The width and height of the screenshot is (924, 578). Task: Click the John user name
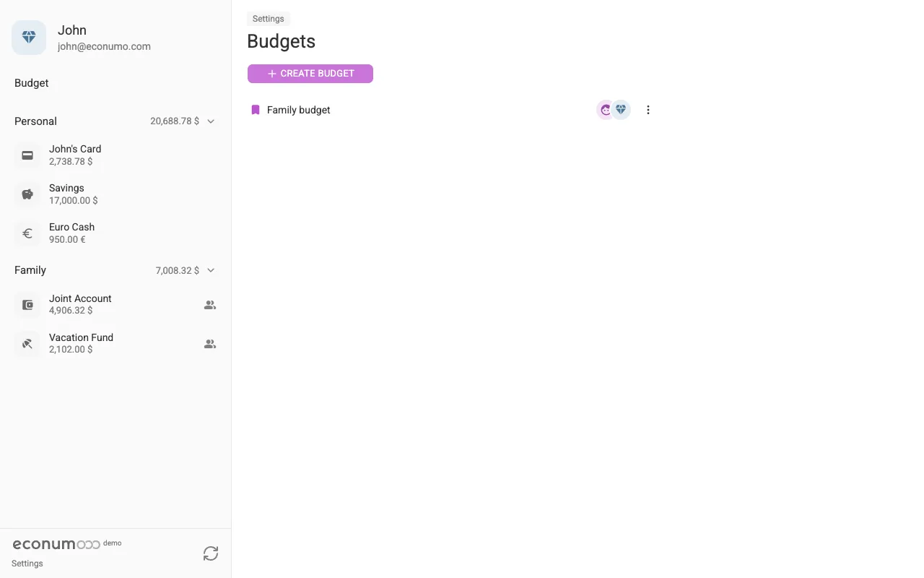[x=72, y=30]
